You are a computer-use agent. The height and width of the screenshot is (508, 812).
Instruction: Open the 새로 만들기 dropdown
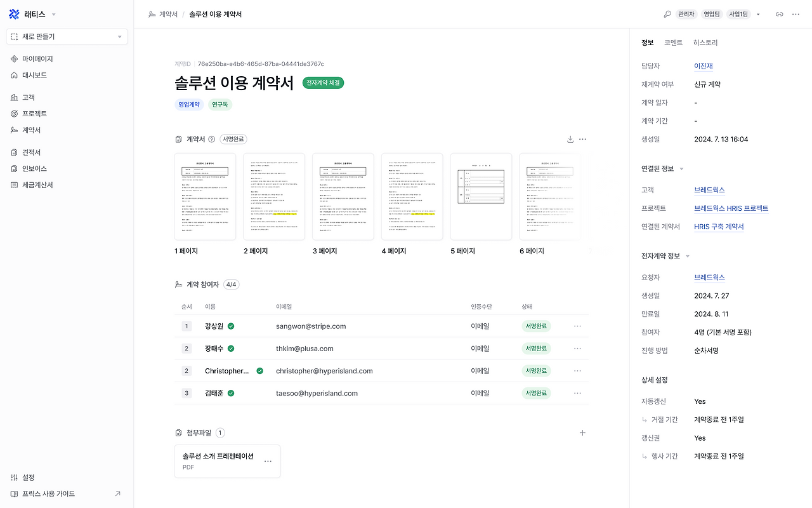pos(67,36)
